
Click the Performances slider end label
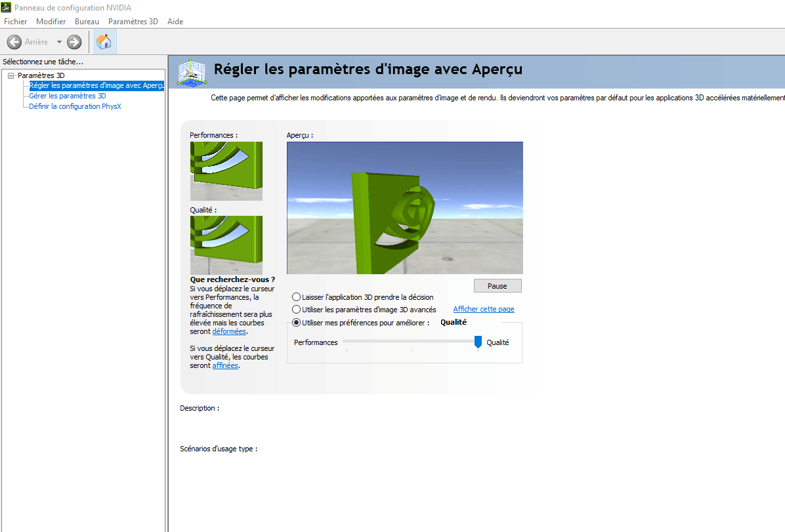316,342
